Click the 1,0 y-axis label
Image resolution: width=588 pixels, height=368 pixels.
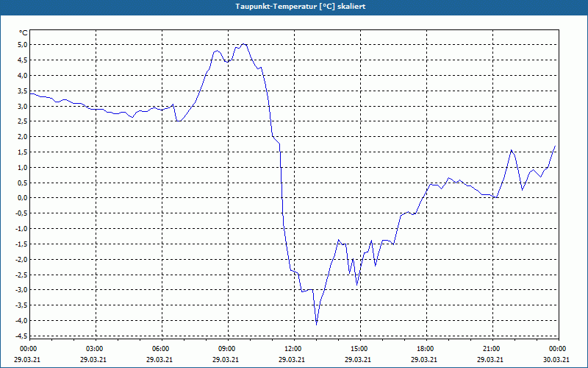23,168
